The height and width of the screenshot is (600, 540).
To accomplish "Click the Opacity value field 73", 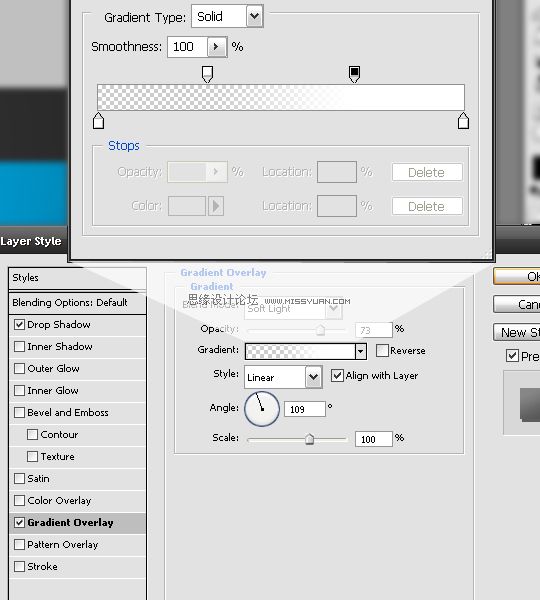I will pyautogui.click(x=374, y=330).
